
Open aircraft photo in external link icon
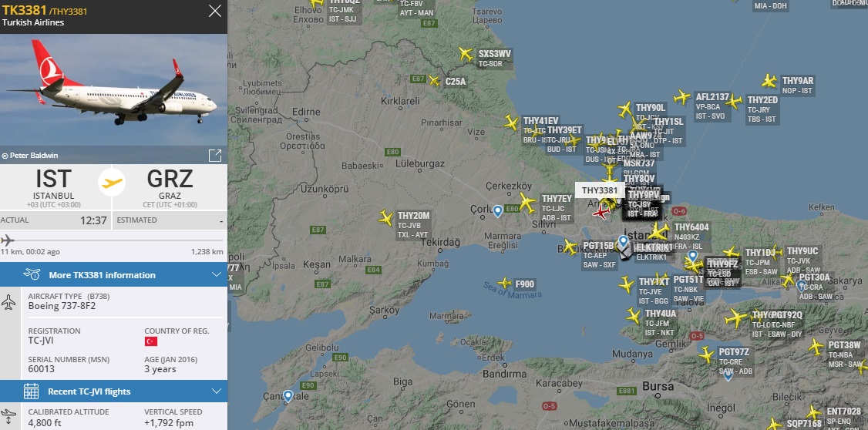(x=215, y=156)
